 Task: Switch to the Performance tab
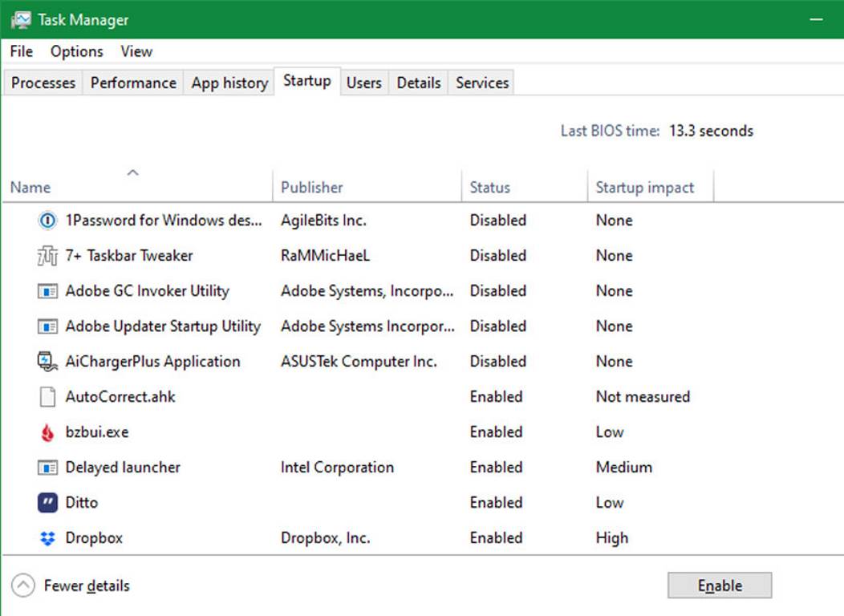coord(133,83)
